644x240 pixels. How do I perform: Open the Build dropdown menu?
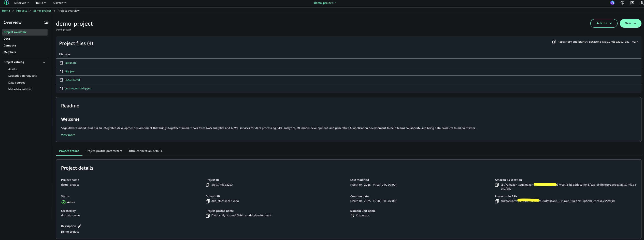41,3
